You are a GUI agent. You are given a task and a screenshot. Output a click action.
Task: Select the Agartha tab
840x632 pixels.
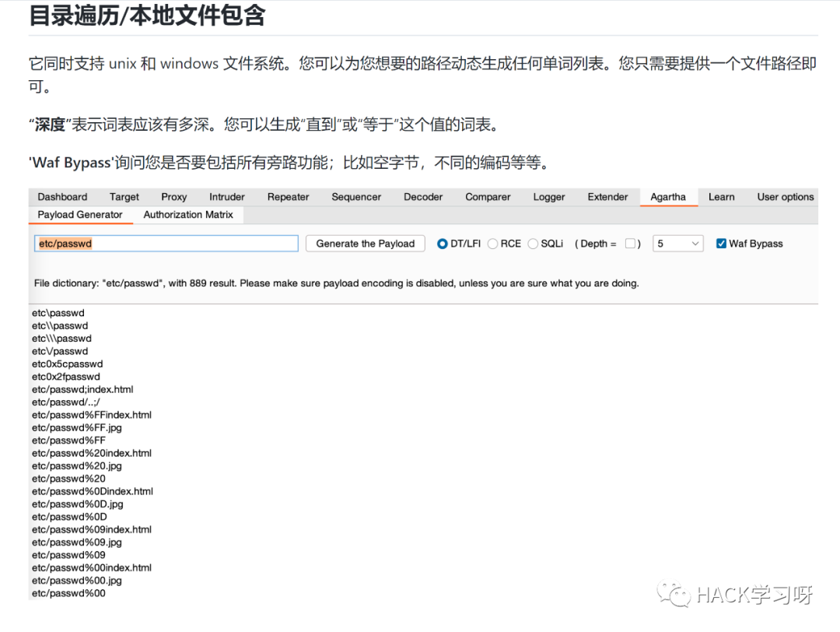pos(668,197)
